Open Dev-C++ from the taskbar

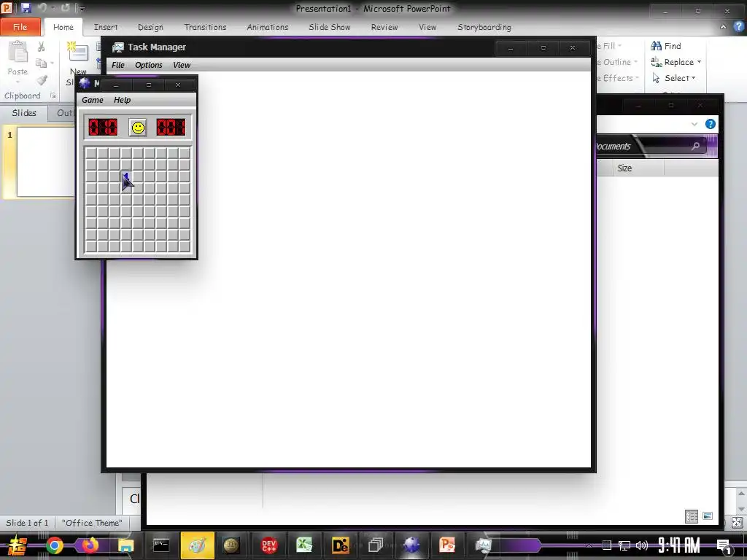click(268, 545)
